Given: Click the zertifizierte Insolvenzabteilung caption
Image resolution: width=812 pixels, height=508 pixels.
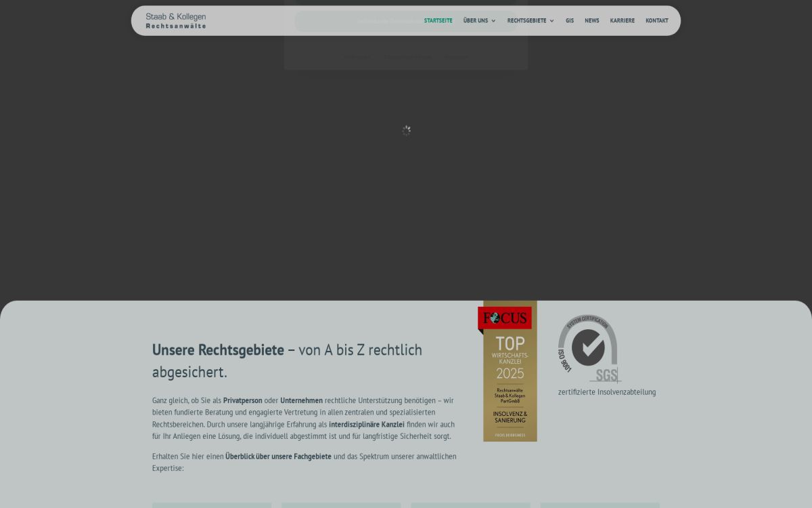Looking at the screenshot, I should point(606,392).
